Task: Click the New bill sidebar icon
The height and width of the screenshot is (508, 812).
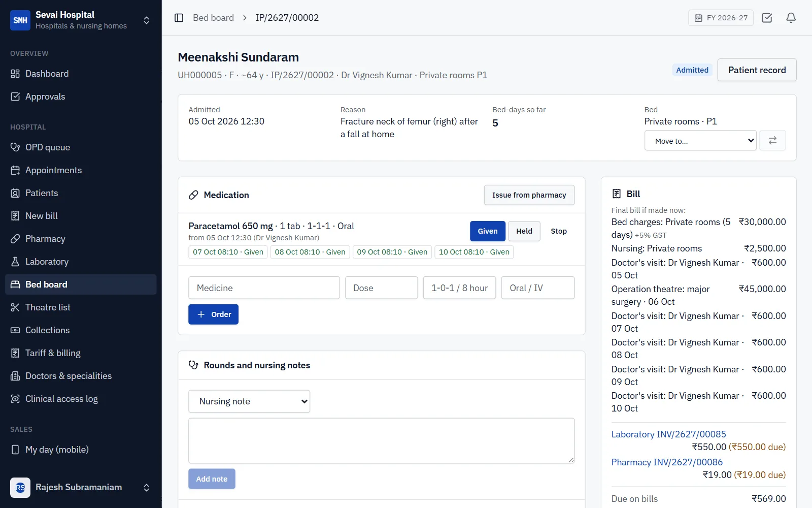Action: (x=15, y=216)
